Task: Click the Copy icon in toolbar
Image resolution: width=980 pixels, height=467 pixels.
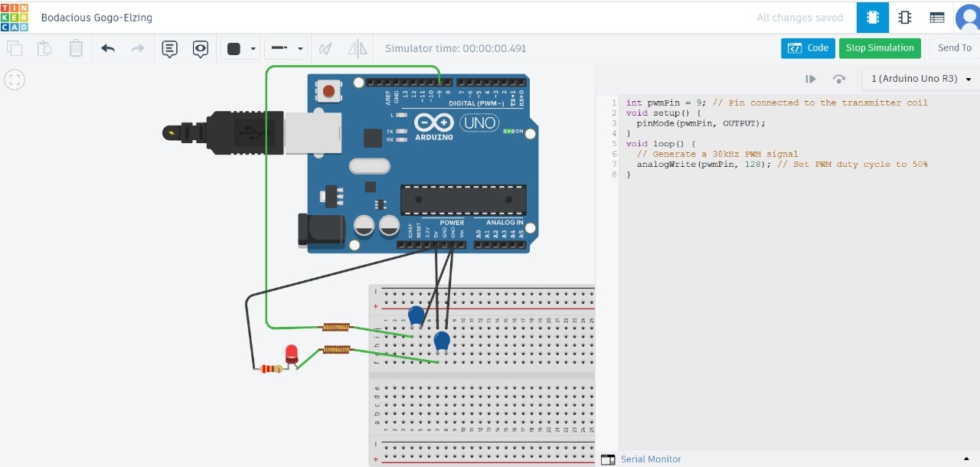Action: pos(15,48)
